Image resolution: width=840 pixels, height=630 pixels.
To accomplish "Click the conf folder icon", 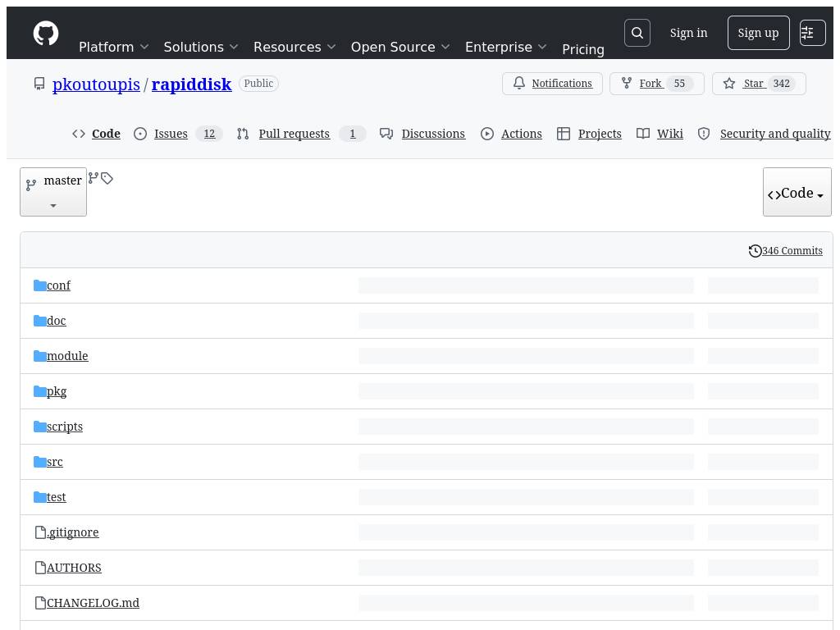I will coord(39,285).
